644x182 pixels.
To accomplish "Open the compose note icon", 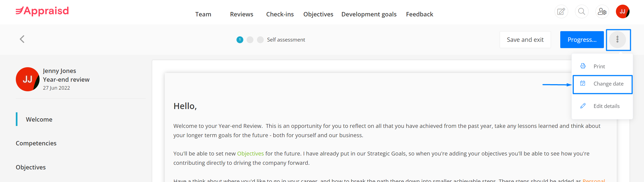I will click(561, 11).
